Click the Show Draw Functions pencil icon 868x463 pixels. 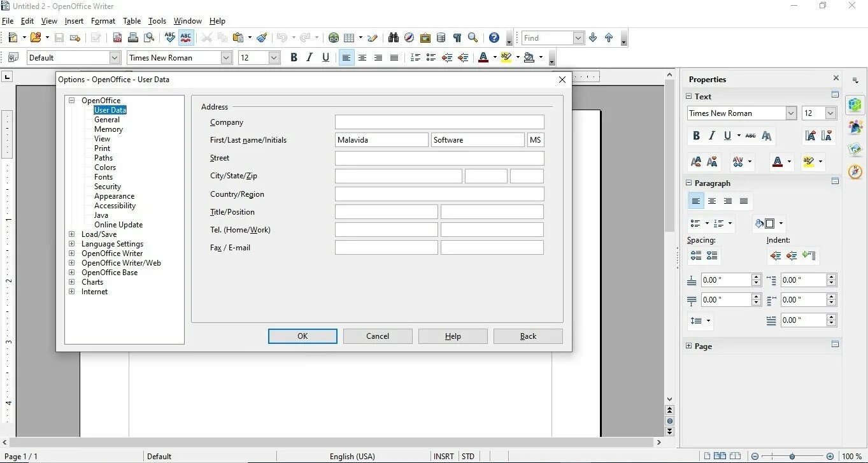[x=373, y=38]
